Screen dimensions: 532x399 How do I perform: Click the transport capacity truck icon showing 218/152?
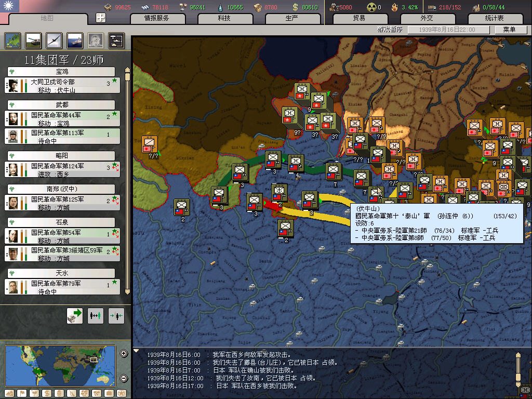[x=432, y=7]
